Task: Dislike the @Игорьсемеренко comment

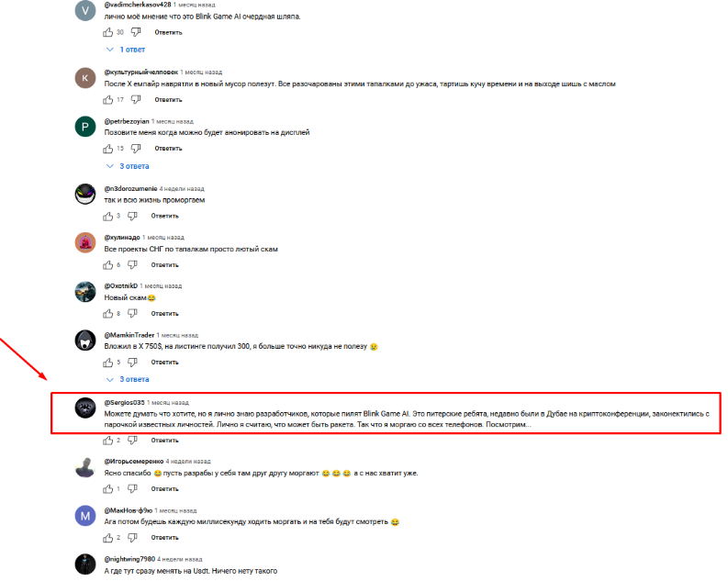Action: [132, 488]
